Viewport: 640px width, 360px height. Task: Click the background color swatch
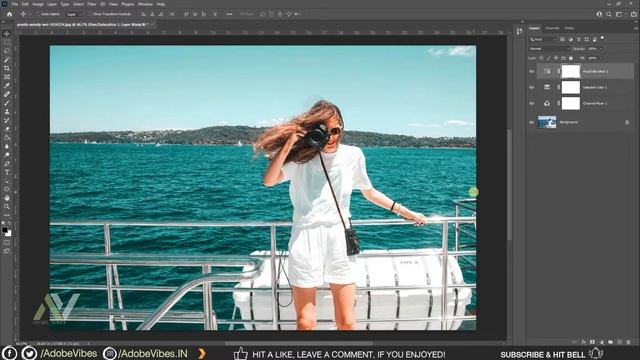pos(9,233)
